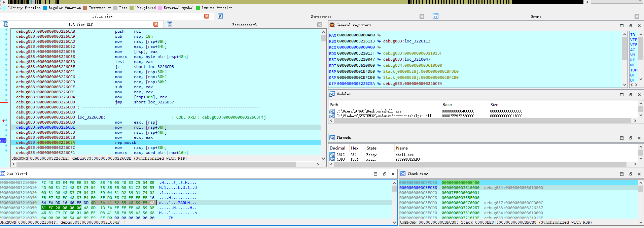Switch to the Structures tab
The image size is (644, 228).
(321, 17)
